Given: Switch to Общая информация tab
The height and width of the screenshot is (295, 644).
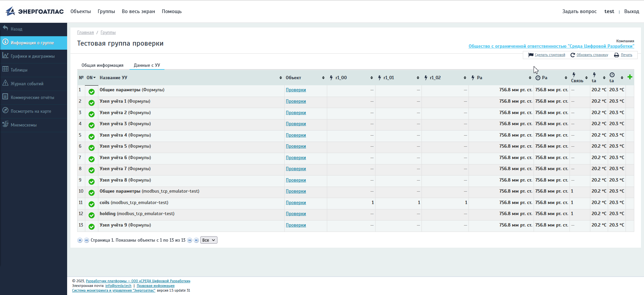Looking at the screenshot, I should coord(102,65).
